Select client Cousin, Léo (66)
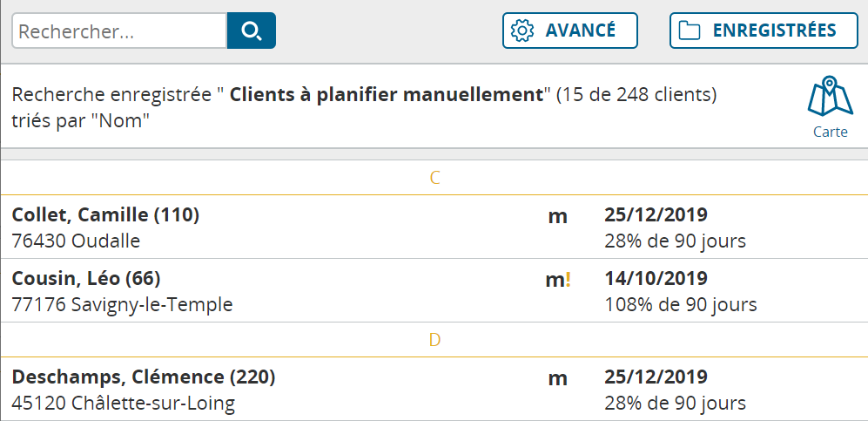This screenshot has width=868, height=421. pyautogui.click(x=434, y=290)
